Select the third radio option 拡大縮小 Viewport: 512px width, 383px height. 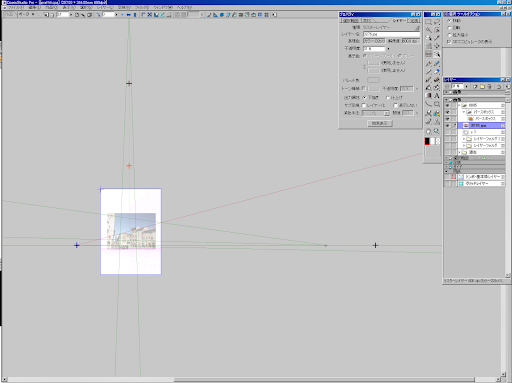449,35
